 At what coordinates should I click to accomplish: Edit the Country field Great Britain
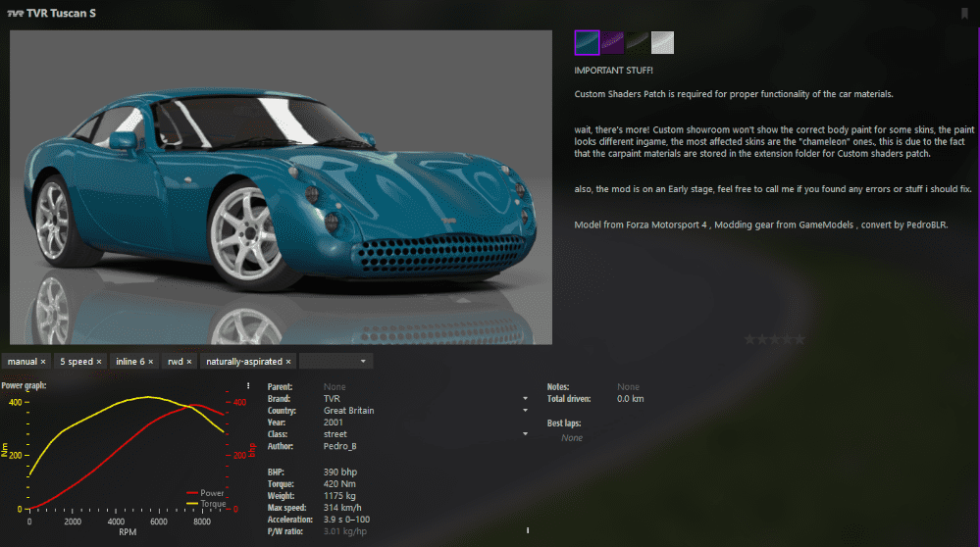pos(349,410)
